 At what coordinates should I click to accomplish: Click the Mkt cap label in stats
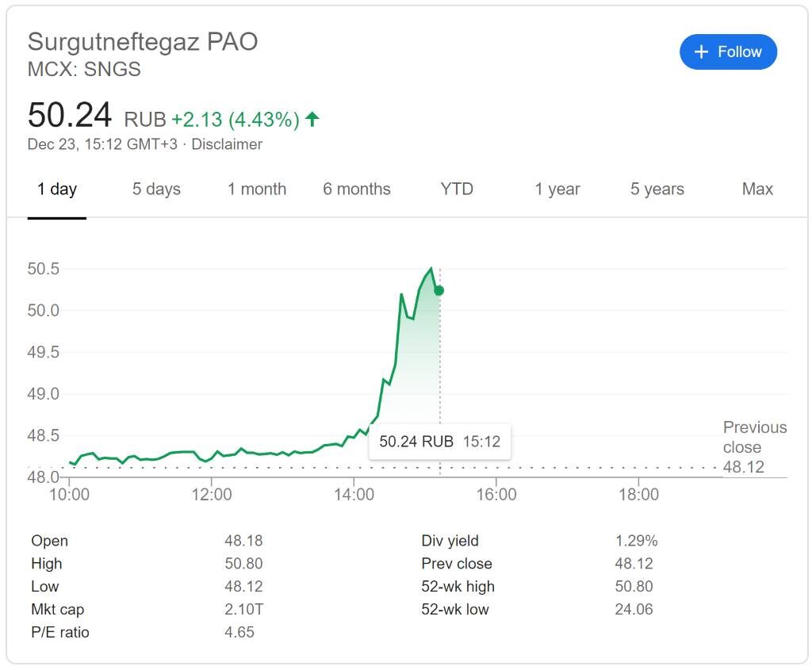(57, 610)
